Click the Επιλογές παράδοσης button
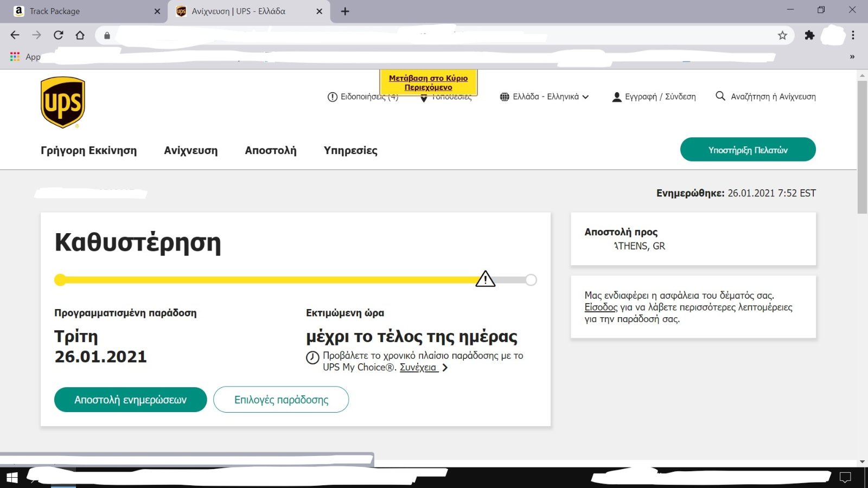This screenshot has height=488, width=868. point(281,400)
